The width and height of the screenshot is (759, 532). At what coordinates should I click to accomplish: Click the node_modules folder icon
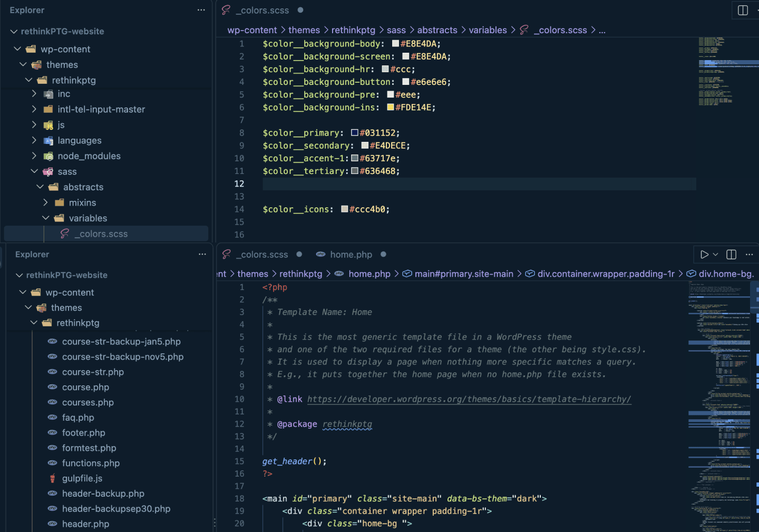[x=48, y=156]
